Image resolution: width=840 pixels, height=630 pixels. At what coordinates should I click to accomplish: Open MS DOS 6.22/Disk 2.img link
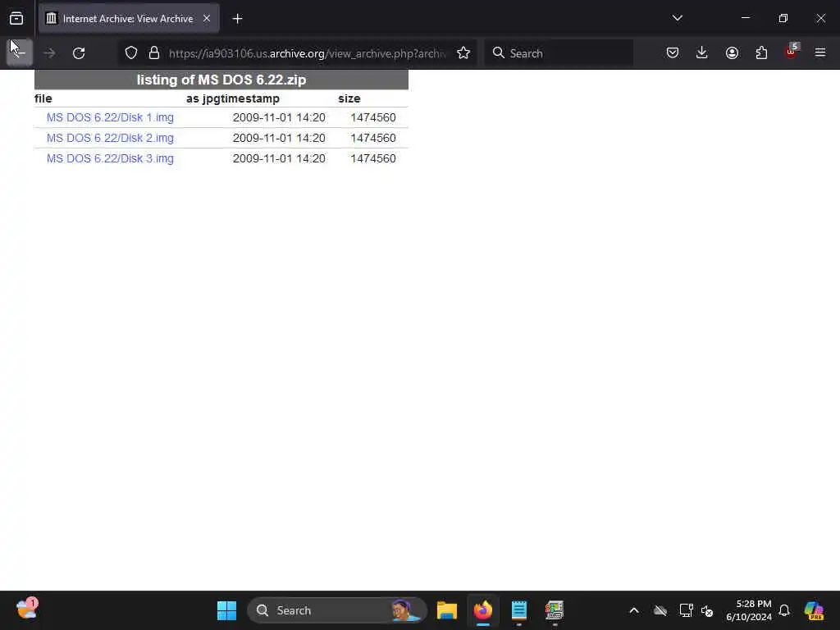[x=110, y=138]
